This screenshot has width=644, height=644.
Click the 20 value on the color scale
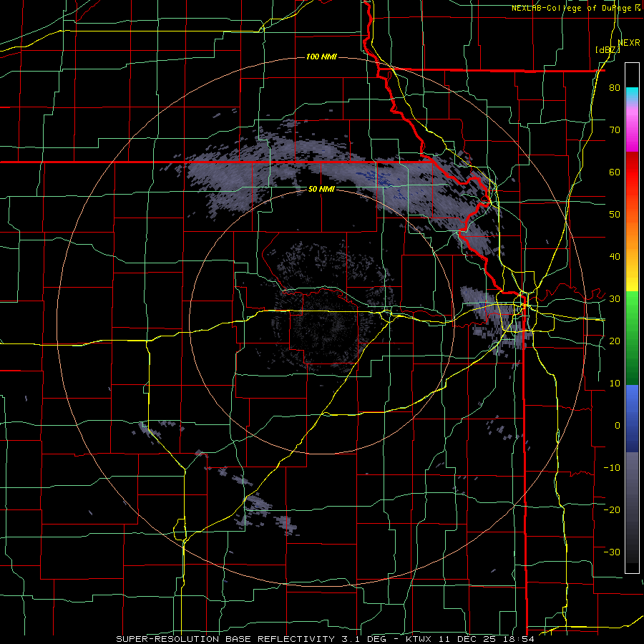tap(615, 341)
